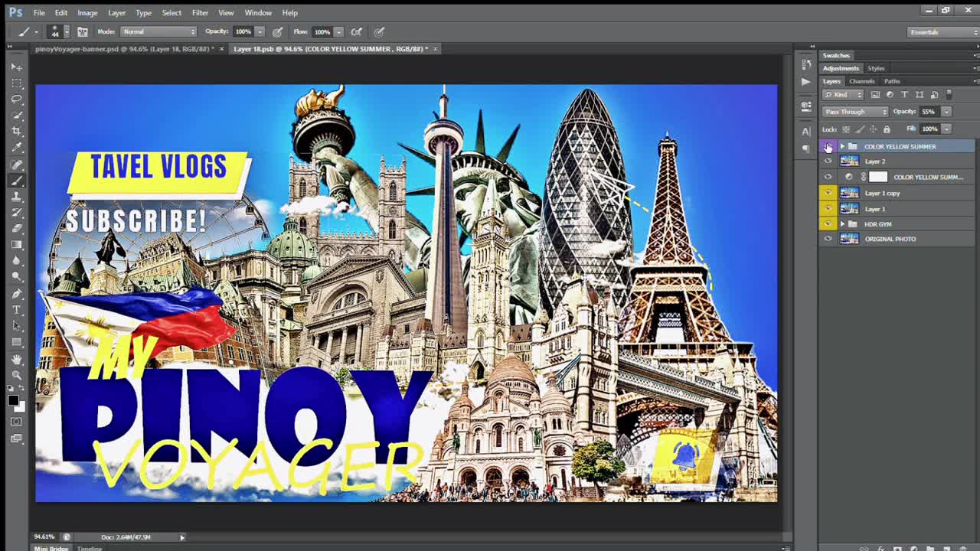Hide COLOR YELLOW SUMM... adjustment layer eye
The image size is (980, 551).
tap(828, 177)
